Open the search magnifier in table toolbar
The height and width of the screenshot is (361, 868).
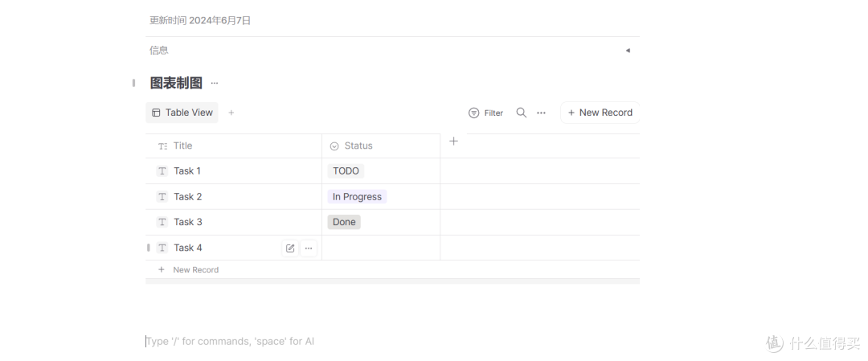pos(521,113)
